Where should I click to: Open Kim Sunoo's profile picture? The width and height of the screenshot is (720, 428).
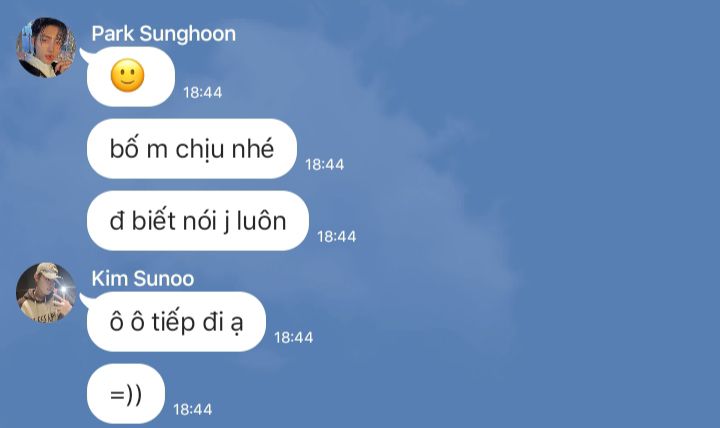click(x=46, y=293)
